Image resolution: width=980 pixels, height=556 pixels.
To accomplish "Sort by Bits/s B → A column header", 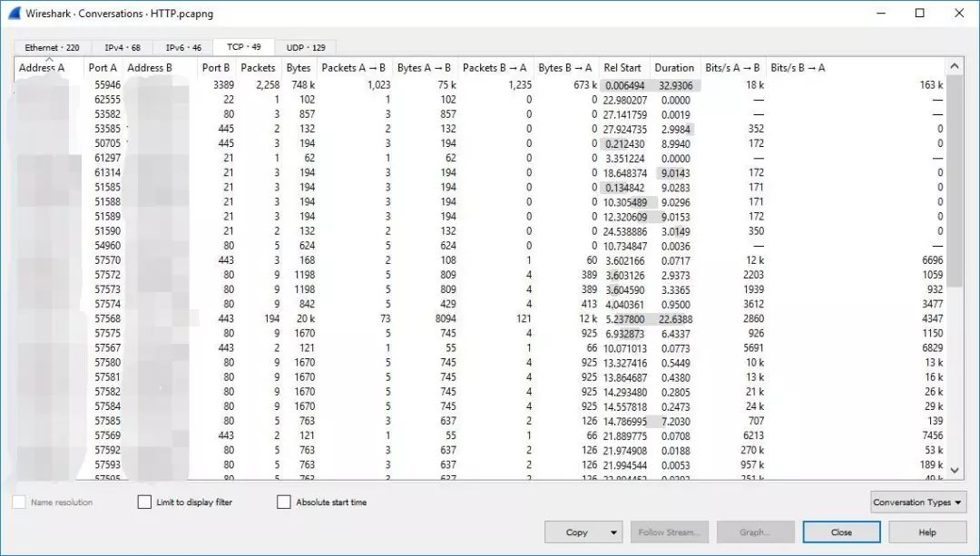I will click(799, 67).
